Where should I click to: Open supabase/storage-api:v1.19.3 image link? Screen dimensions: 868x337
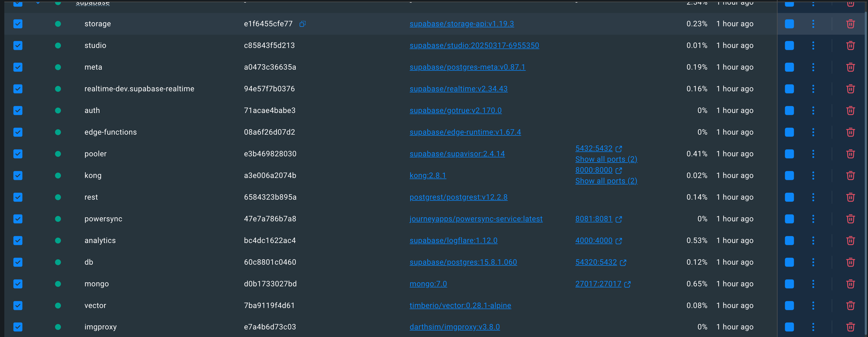click(462, 24)
